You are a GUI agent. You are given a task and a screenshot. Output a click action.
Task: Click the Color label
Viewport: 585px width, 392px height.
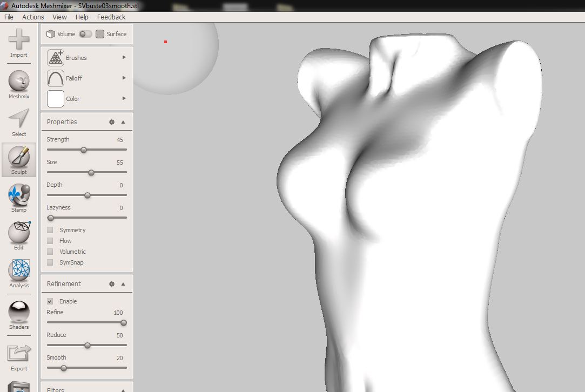tap(73, 99)
